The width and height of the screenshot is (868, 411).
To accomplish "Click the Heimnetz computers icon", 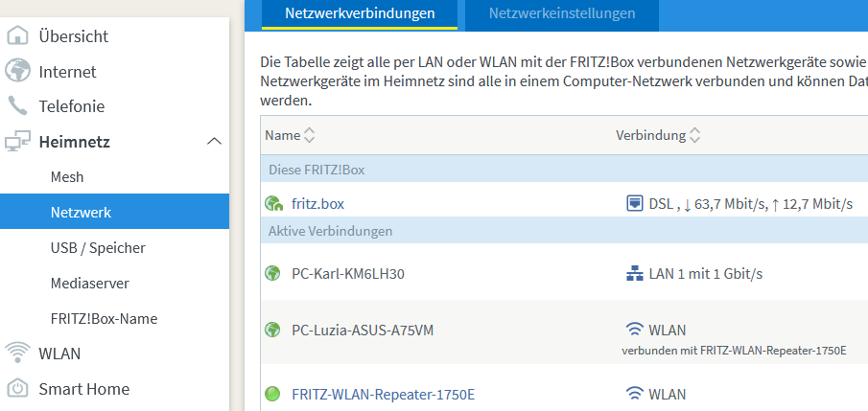I will (17, 142).
